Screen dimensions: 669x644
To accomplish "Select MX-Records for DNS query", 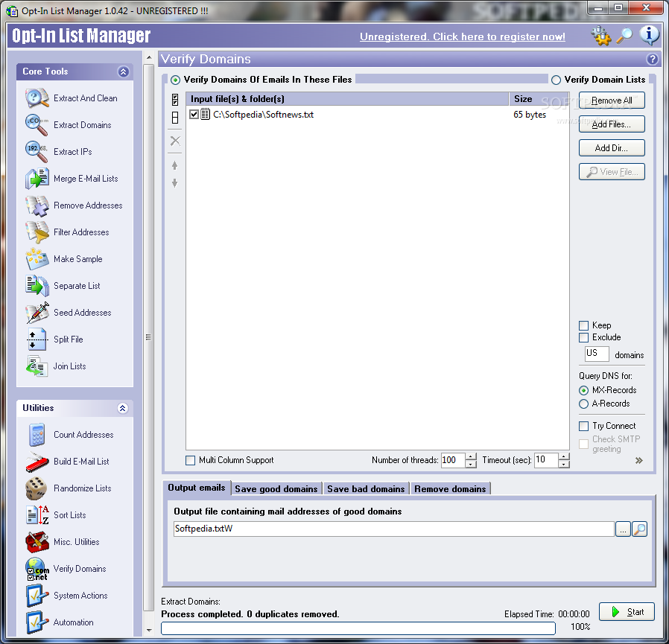I will coord(583,390).
